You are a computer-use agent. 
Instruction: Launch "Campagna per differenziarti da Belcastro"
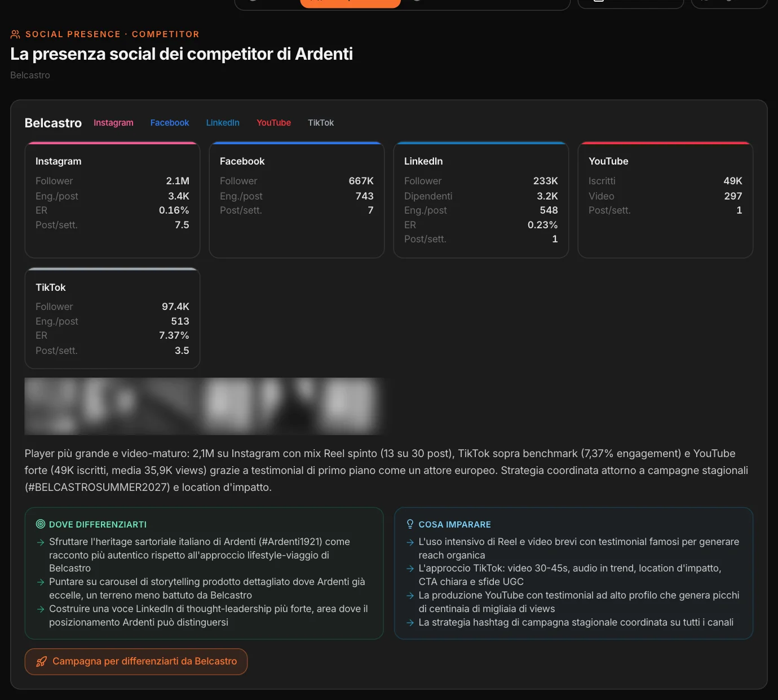tap(136, 661)
